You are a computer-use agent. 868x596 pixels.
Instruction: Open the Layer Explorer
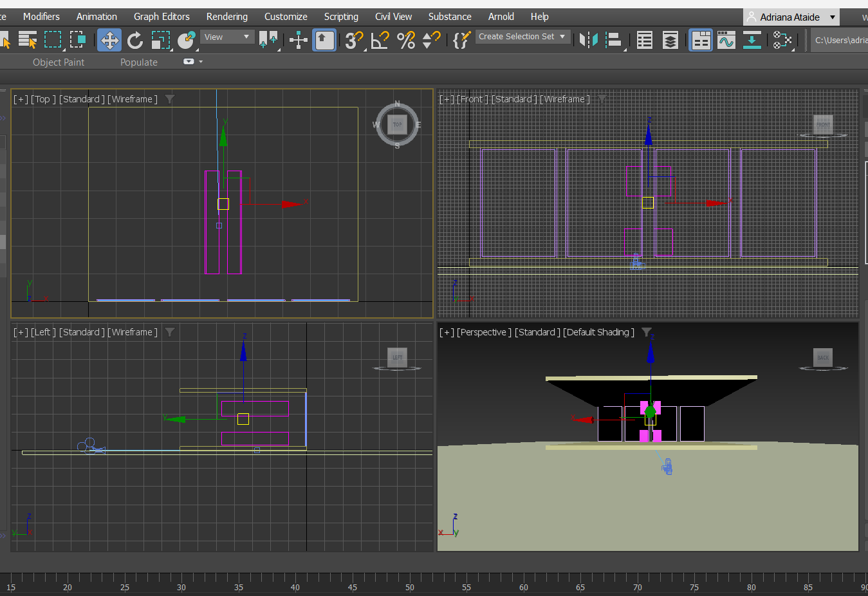(670, 41)
